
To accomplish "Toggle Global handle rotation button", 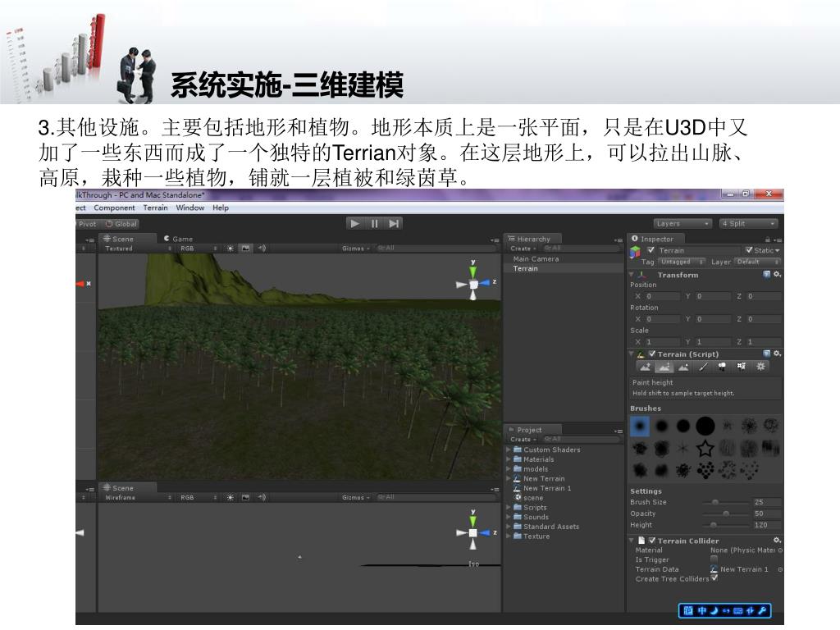I will tap(121, 224).
